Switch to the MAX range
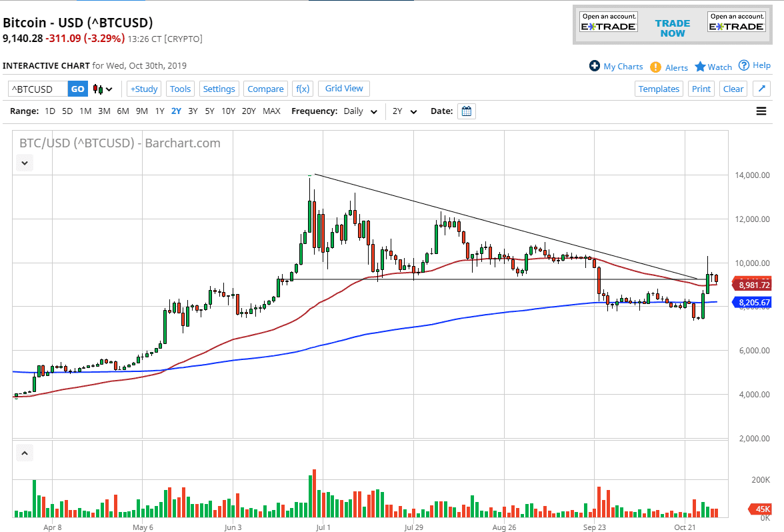Screen dimensions: 784x532 [271, 111]
